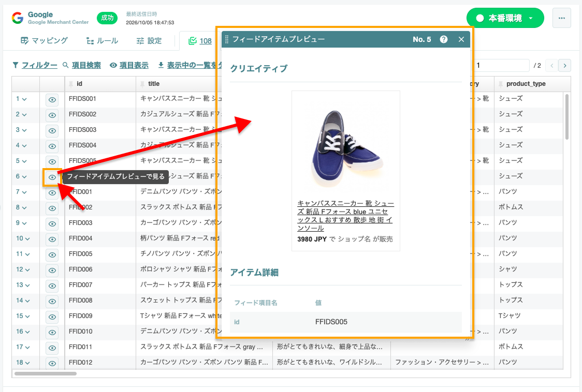Expand row 7 chevron
This screenshot has height=392, width=582.
24,192
